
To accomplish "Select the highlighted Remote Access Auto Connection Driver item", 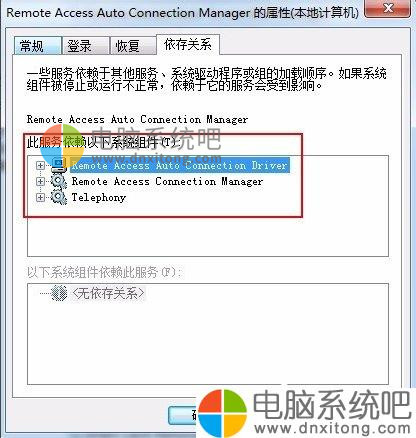I will click(180, 165).
